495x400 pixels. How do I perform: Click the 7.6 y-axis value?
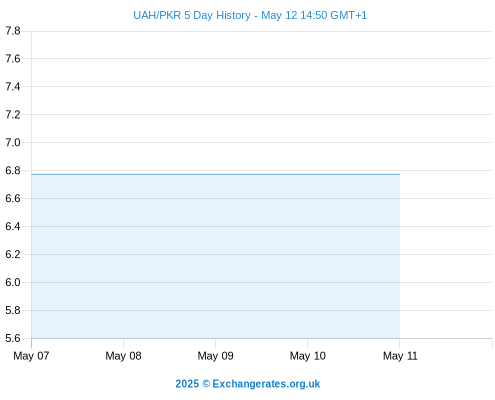13,59
